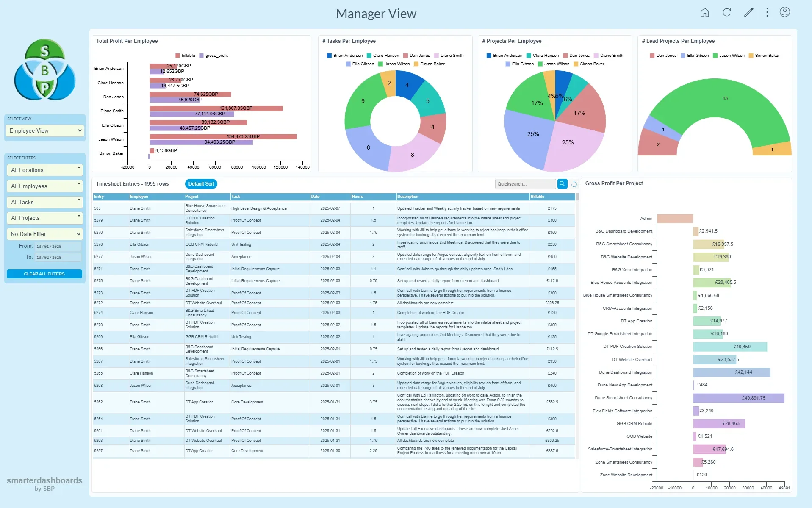
Task: Click the blue magnifier search icon
Action: [562, 184]
